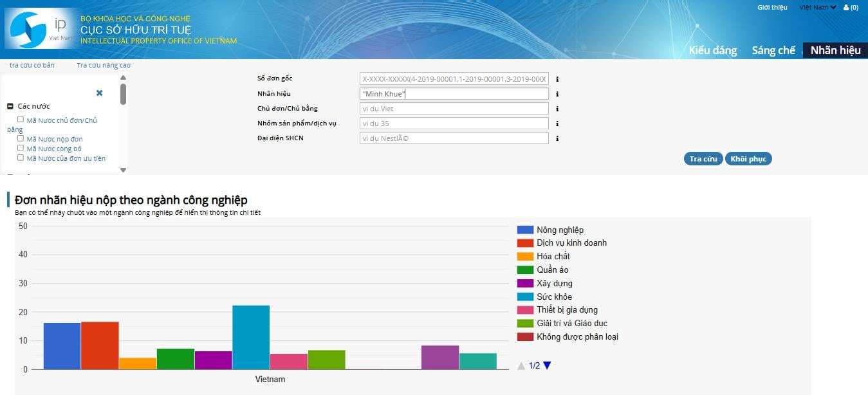Viewport: 868px width, 395px height.
Task: Click the info icon beside Nhãn hiệu
Action: [557, 93]
